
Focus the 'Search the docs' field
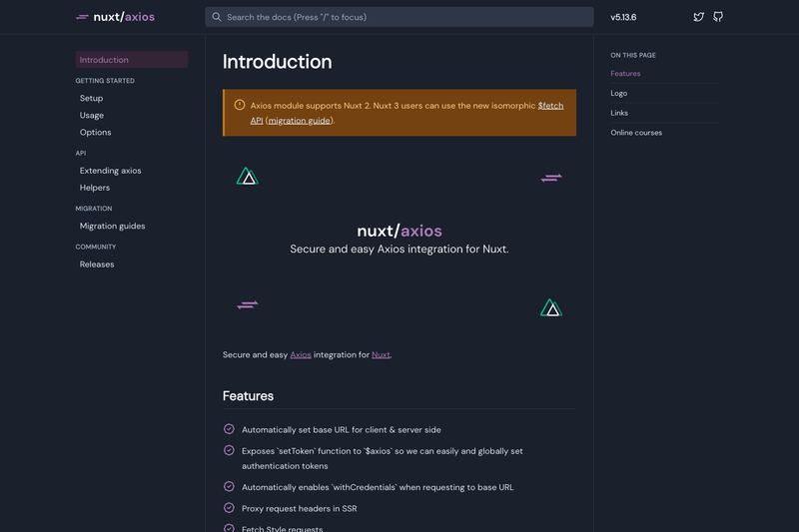399,17
